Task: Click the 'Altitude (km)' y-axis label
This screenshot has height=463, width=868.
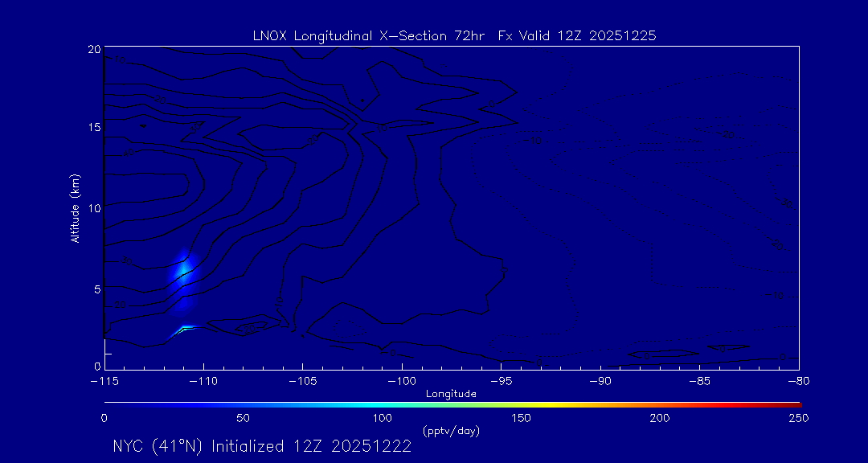Action: (x=76, y=208)
